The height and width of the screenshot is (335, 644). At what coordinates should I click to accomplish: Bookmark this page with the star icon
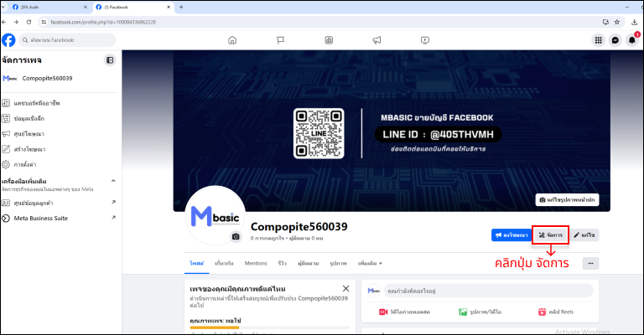point(617,22)
